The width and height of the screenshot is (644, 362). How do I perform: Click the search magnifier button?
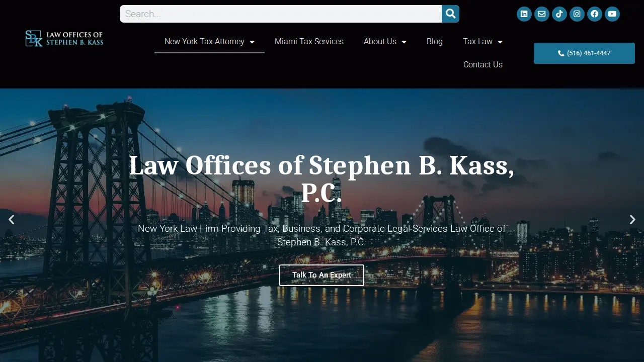pyautogui.click(x=450, y=14)
